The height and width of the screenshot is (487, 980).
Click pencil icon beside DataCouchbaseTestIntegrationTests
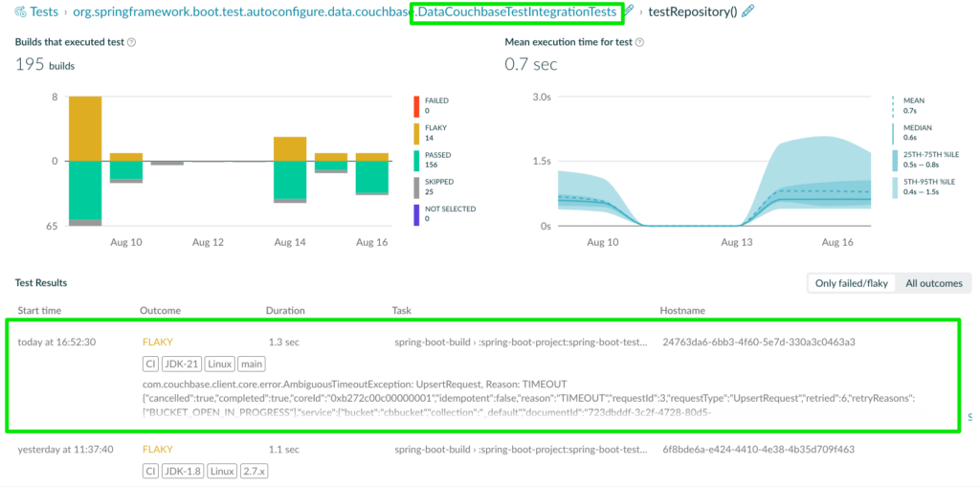630,11
